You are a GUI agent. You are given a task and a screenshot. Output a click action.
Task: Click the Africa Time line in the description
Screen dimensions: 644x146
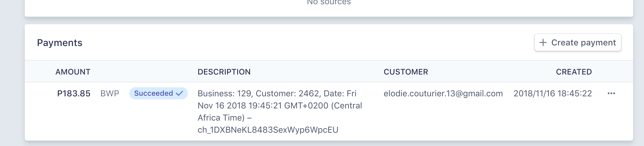pos(225,118)
